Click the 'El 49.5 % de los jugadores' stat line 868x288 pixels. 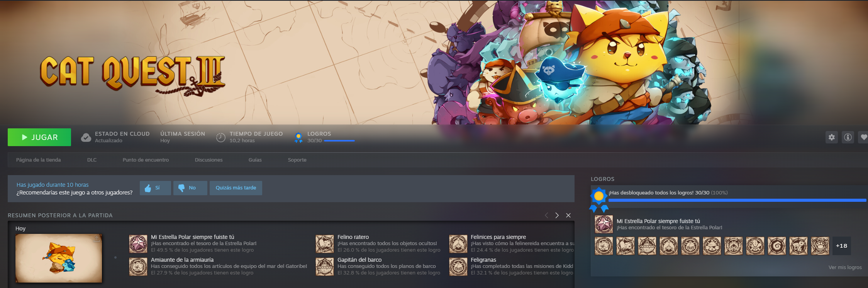(x=202, y=250)
